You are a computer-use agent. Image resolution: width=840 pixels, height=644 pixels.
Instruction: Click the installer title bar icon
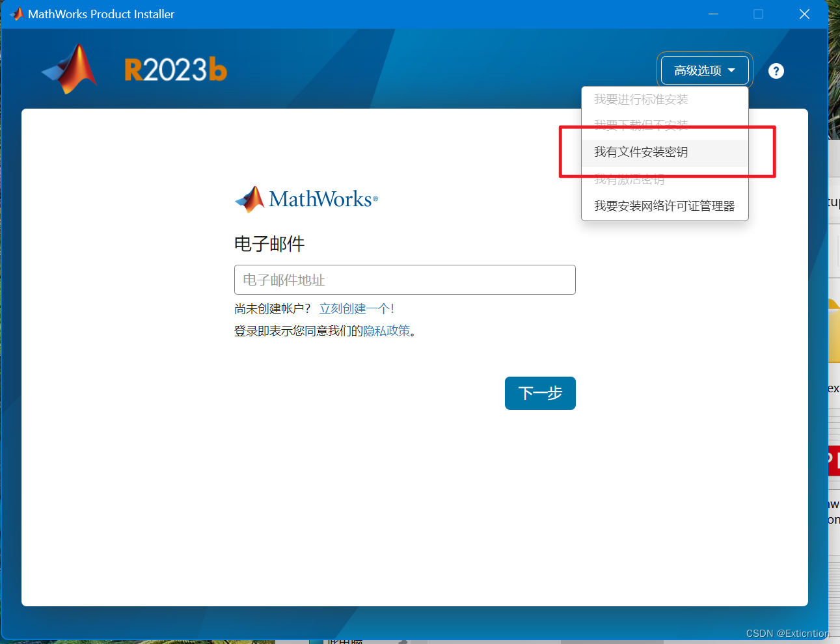coord(16,14)
